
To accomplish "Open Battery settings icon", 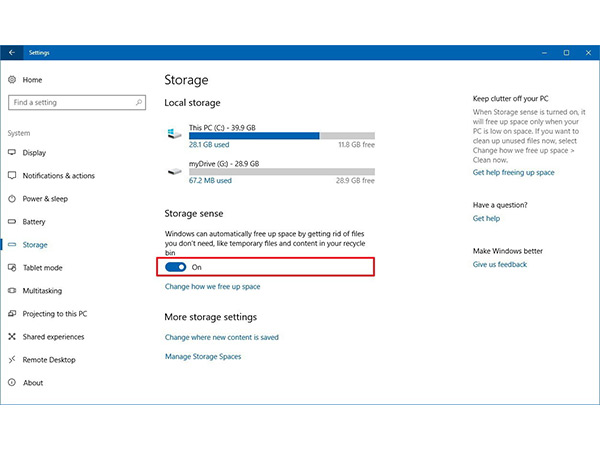I will [x=12, y=222].
